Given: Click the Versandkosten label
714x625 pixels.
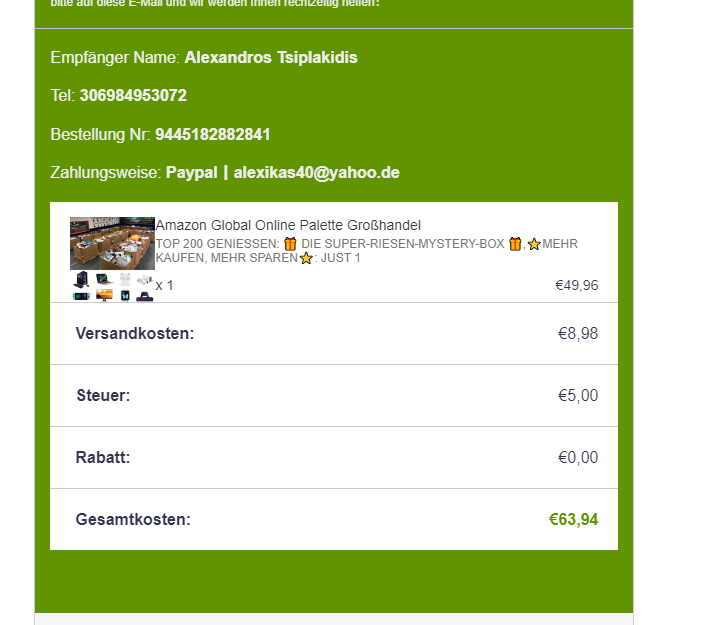Looking at the screenshot, I should pyautogui.click(x=135, y=333).
